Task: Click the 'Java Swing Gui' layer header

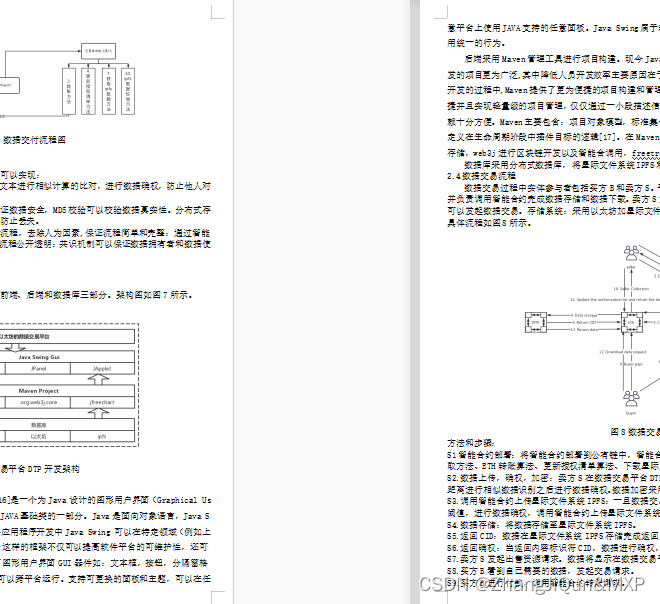Action: (40, 357)
